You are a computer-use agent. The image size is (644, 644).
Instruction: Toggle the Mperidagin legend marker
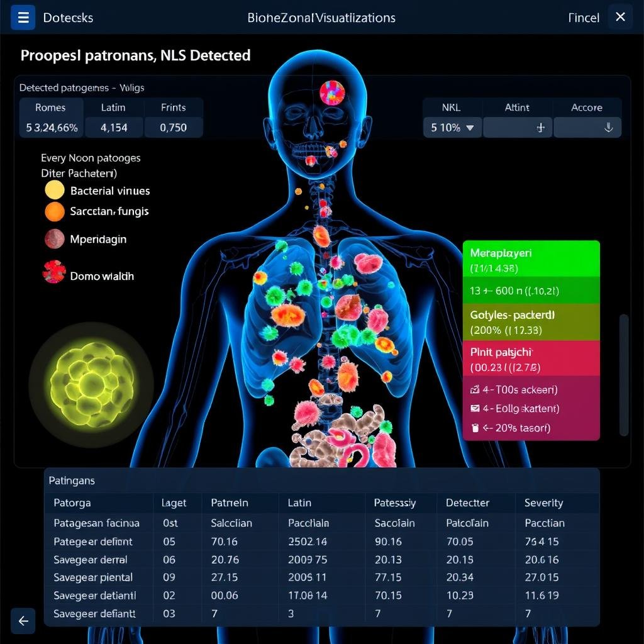[55, 239]
